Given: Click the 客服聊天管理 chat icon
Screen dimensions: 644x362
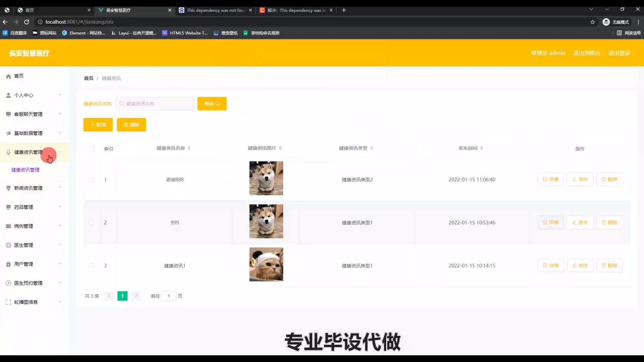Looking at the screenshot, I should tap(8, 114).
